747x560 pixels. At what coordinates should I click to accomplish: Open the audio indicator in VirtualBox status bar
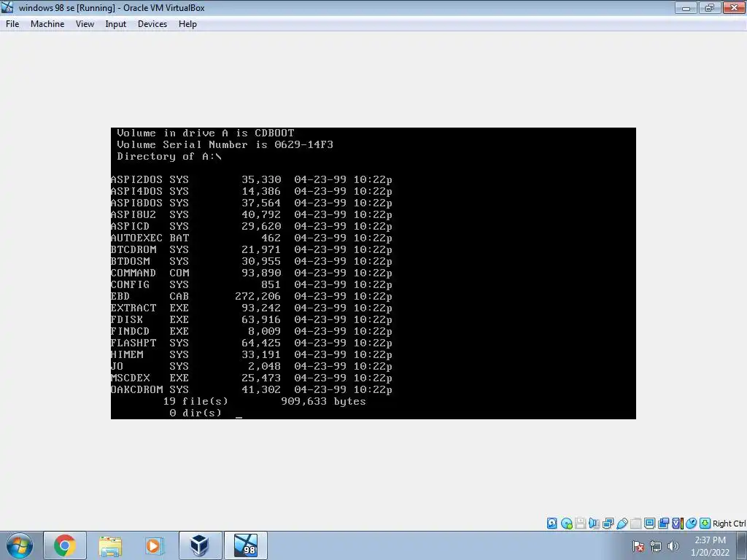pos(594,524)
